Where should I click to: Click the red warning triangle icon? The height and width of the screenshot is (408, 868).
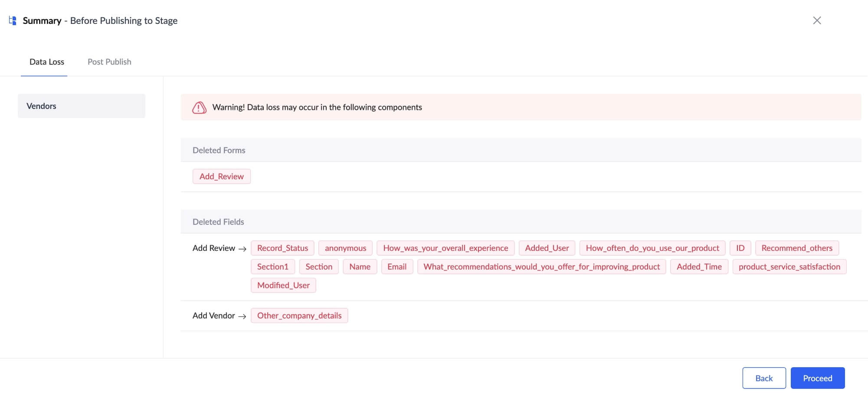pyautogui.click(x=199, y=108)
